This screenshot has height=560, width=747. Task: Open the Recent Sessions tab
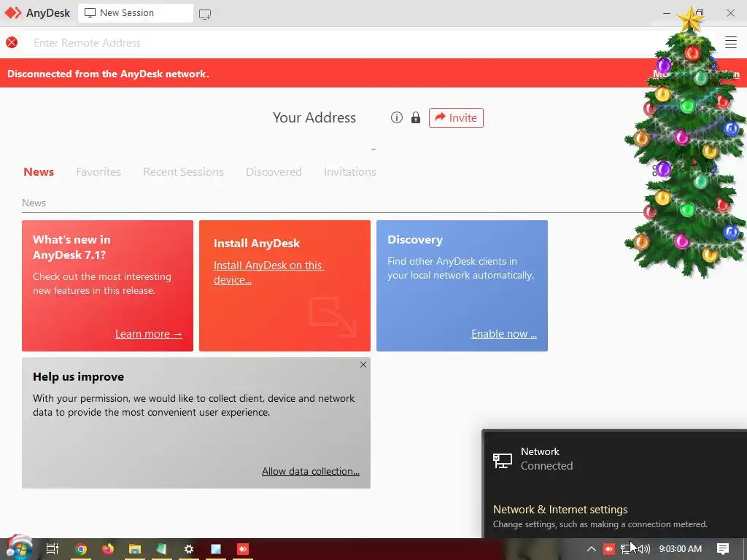click(x=183, y=172)
